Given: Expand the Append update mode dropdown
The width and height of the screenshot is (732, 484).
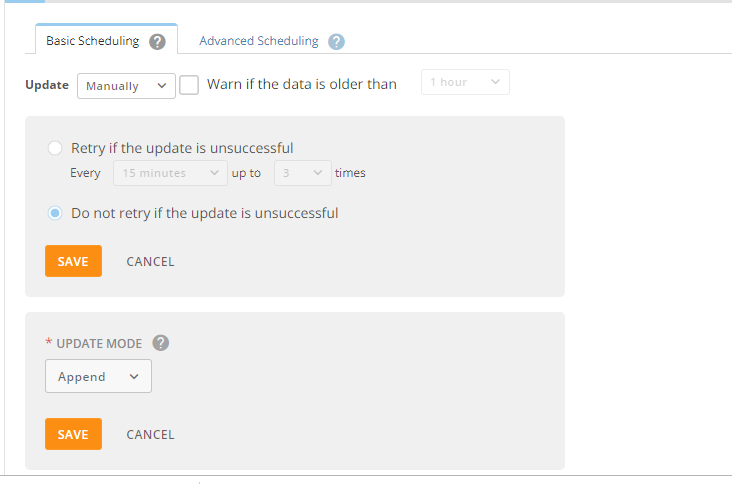Looking at the screenshot, I should click(98, 376).
